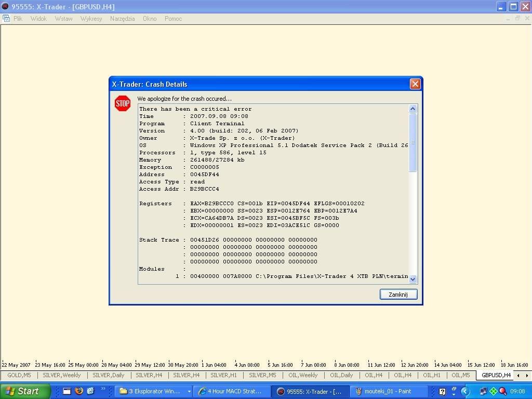Image resolution: width=532 pixels, height=399 pixels.
Task: Click the Exception C0000005 line
Action: tap(179, 167)
